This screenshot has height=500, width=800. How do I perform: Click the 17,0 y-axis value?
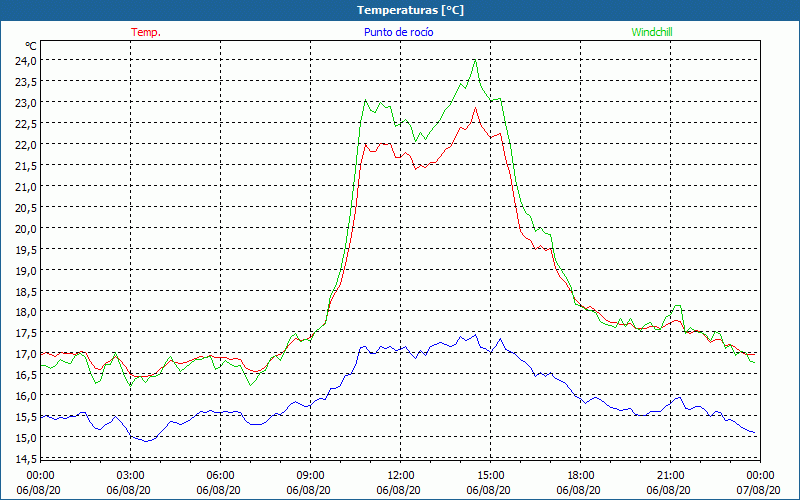pos(26,354)
